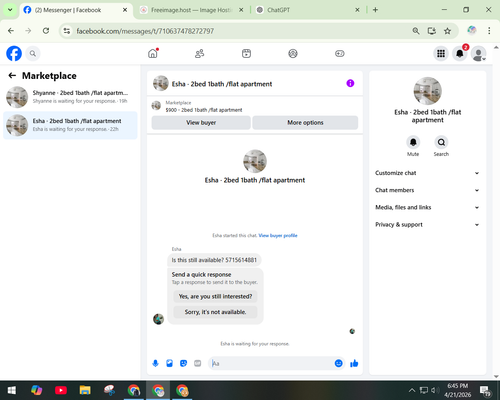Expand the Customize chat section
The width and height of the screenshot is (500, 400).
(427, 173)
